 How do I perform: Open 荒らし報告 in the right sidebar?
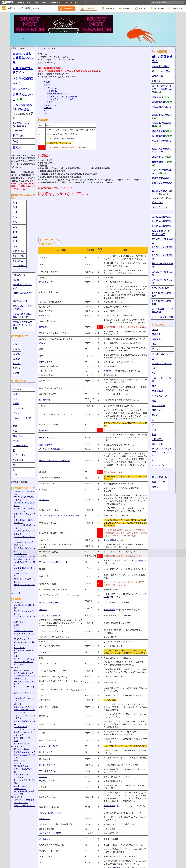(x=157, y=203)
